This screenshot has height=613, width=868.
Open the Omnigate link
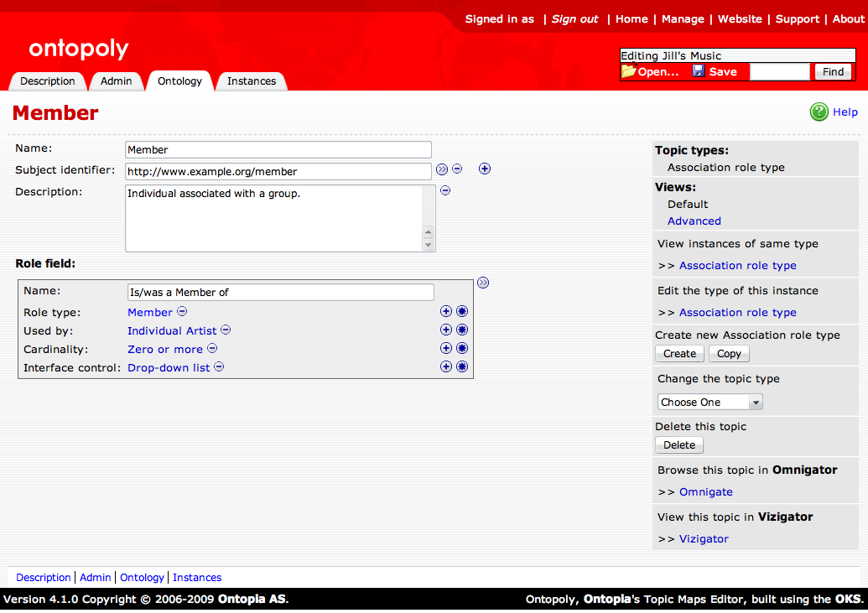705,492
